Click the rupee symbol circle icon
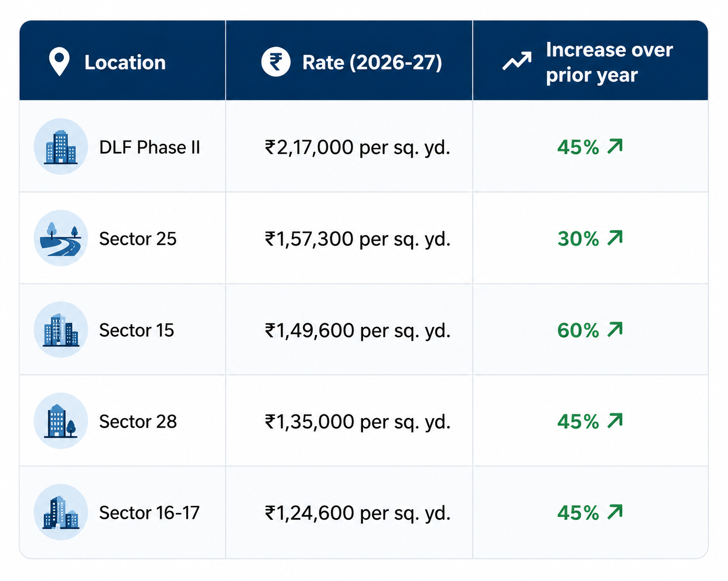The height and width of the screenshot is (581, 728). pos(276,62)
